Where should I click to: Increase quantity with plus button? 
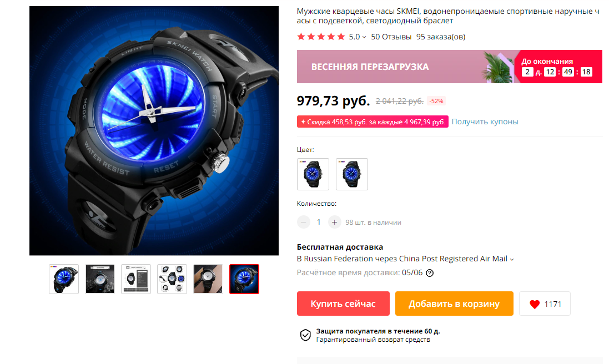click(334, 222)
